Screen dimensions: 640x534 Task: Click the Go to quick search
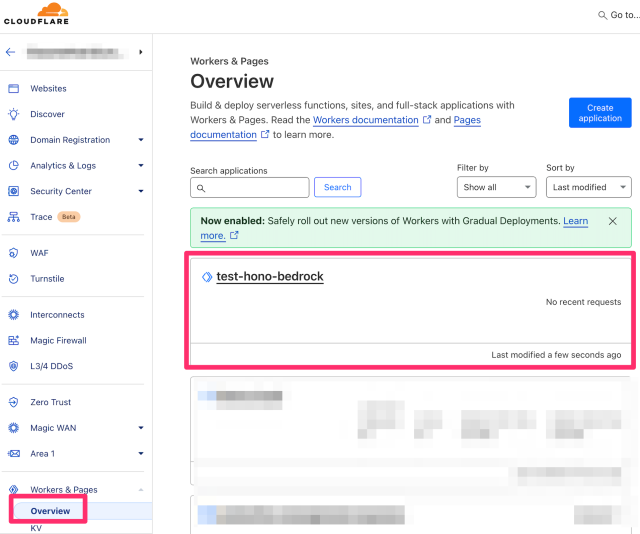tap(619, 15)
